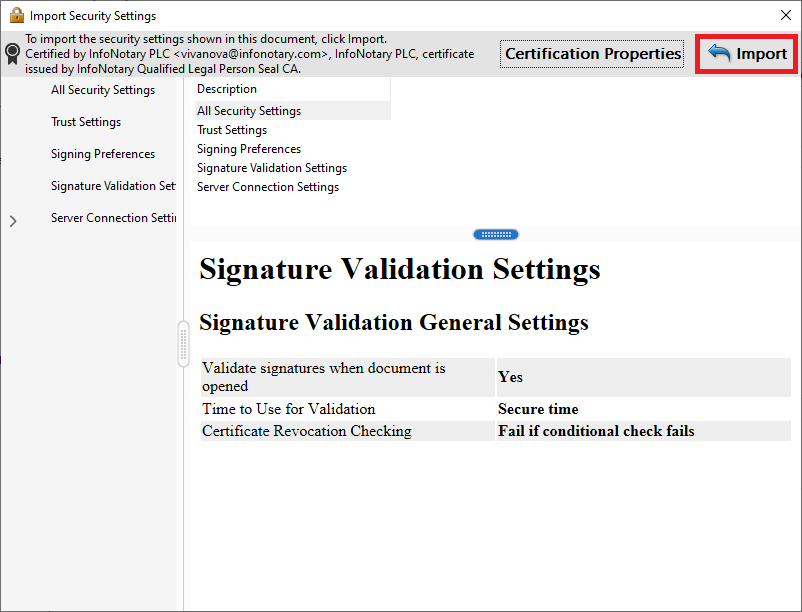Select Signing Preferences bookmark

tap(102, 153)
